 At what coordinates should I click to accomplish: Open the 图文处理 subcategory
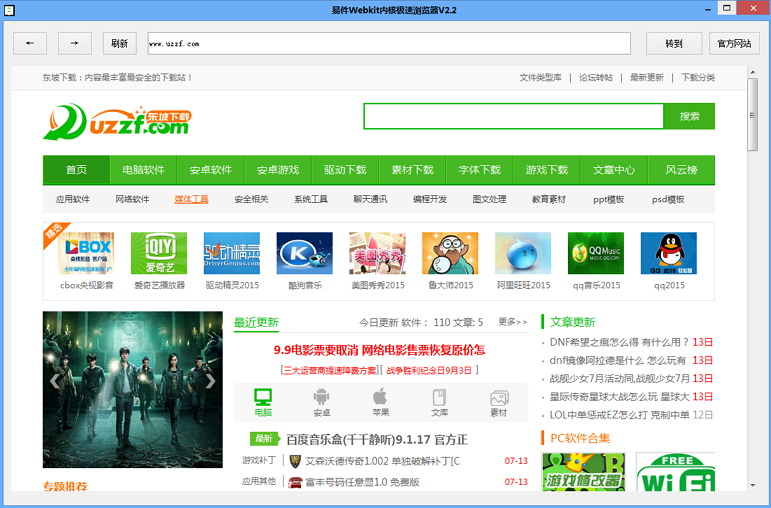pyautogui.click(x=489, y=199)
